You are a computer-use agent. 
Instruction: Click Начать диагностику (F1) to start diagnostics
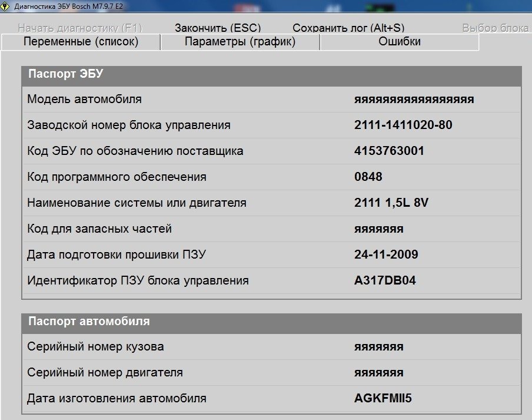[80, 28]
